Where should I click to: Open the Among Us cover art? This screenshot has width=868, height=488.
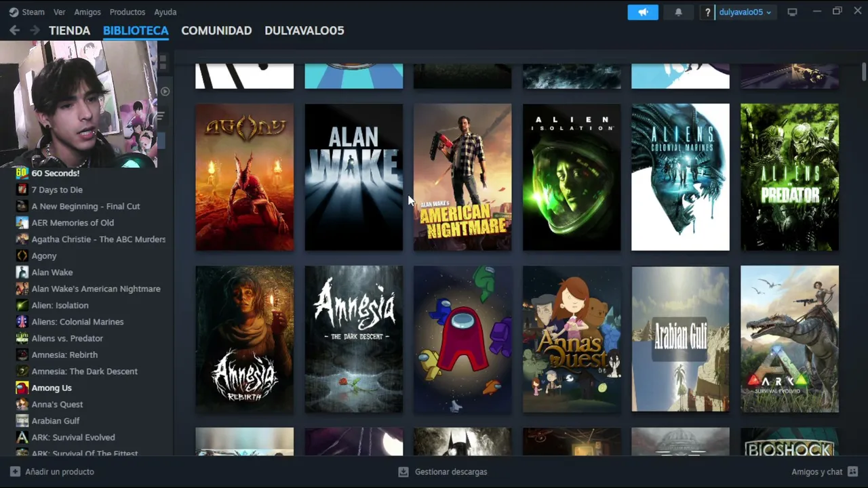pyautogui.click(x=462, y=339)
